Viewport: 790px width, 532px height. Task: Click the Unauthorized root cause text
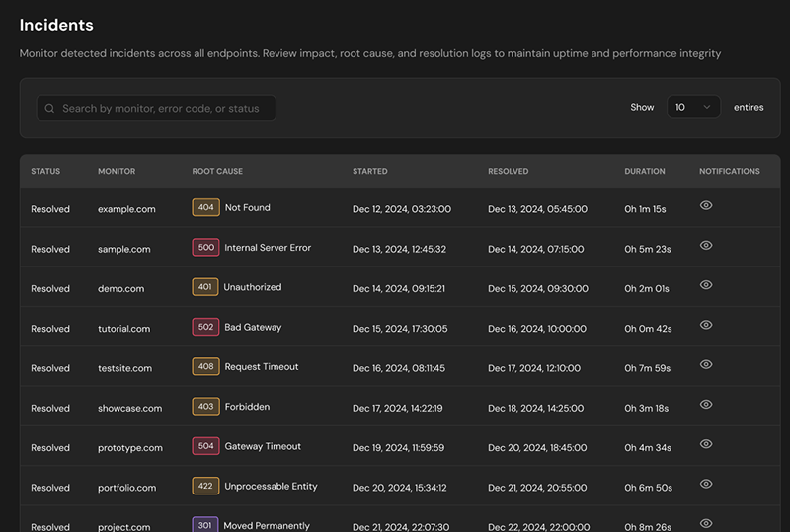click(253, 287)
